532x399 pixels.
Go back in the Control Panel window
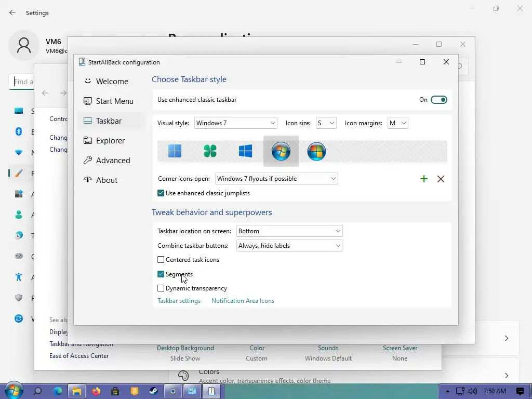tap(45, 93)
